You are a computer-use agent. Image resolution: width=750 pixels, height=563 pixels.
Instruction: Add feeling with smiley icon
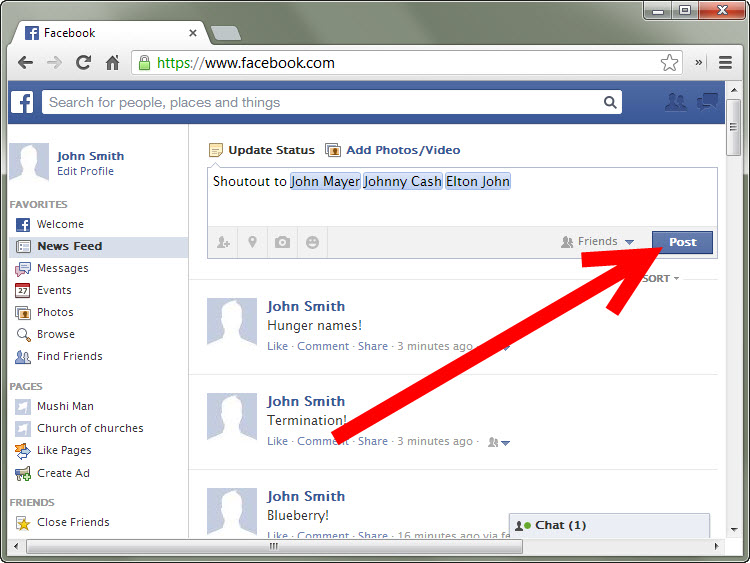312,243
